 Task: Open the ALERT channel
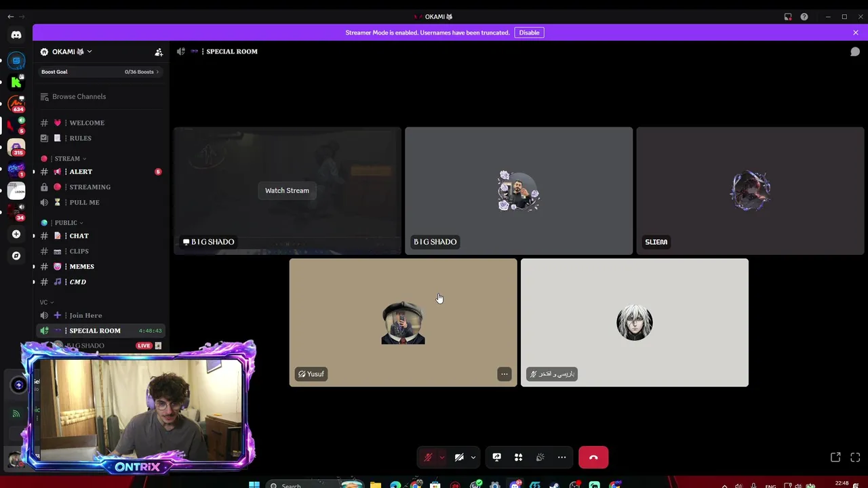(x=100, y=171)
